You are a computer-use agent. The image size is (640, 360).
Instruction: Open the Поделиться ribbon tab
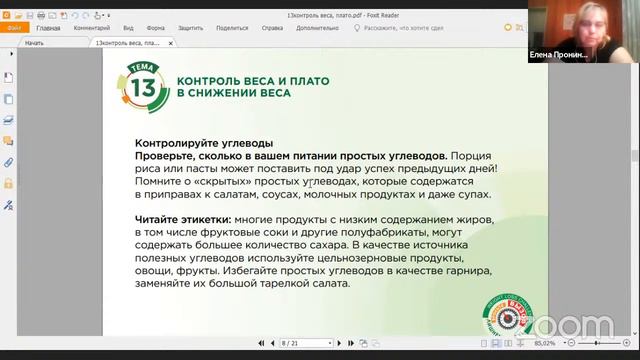[232, 28]
